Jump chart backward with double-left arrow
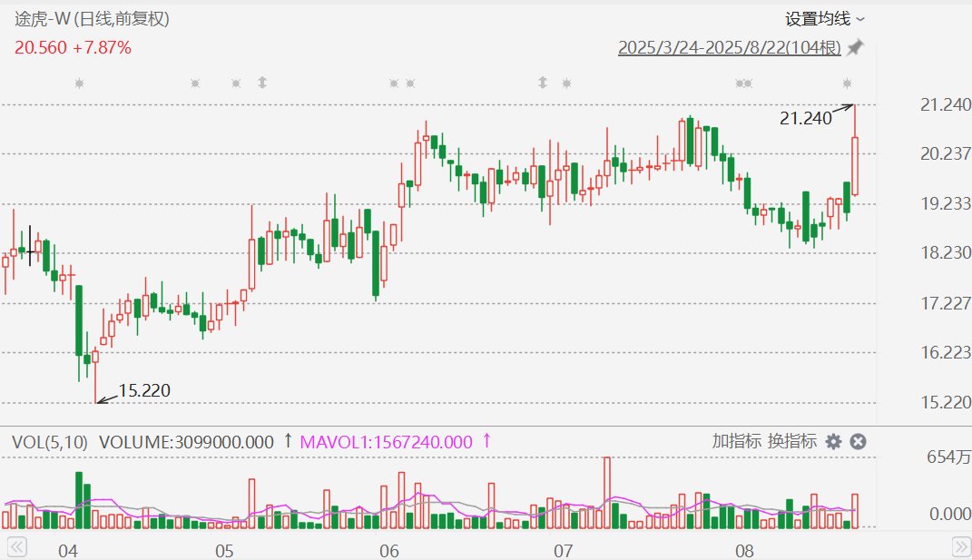972x560 pixels. tap(16, 547)
